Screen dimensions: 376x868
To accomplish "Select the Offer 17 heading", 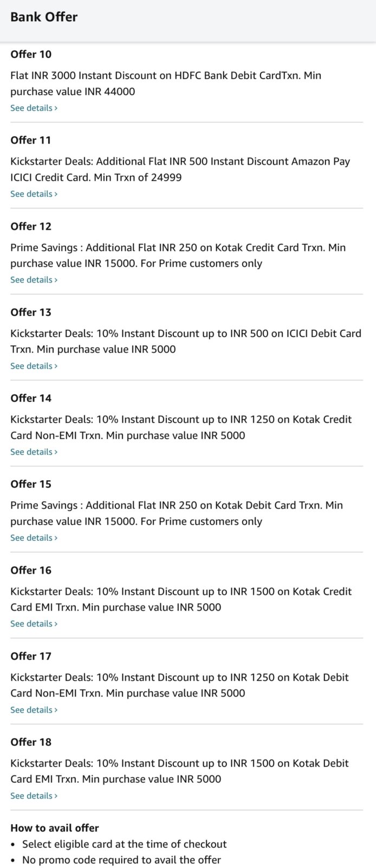I will click(31, 656).
